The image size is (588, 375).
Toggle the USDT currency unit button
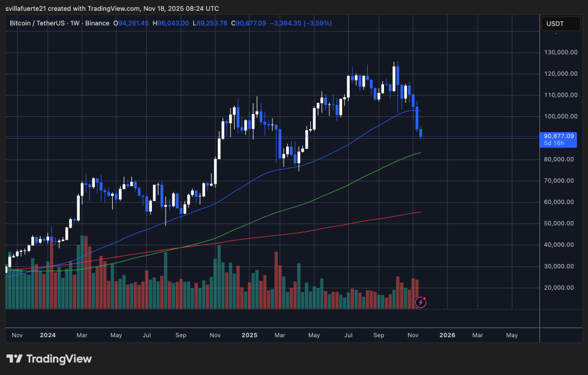(x=560, y=23)
